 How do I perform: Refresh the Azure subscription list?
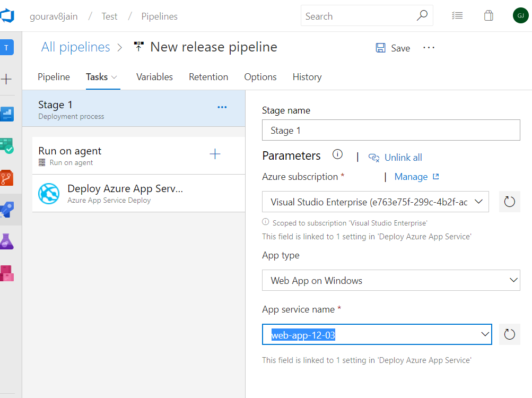[509, 202]
